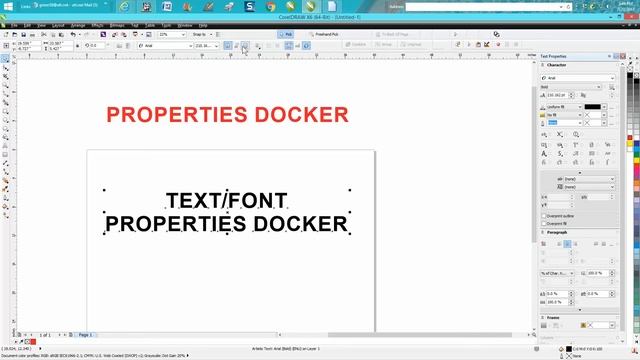
Task: Open Windows Start button
Action: pyautogui.click(x=8, y=6)
